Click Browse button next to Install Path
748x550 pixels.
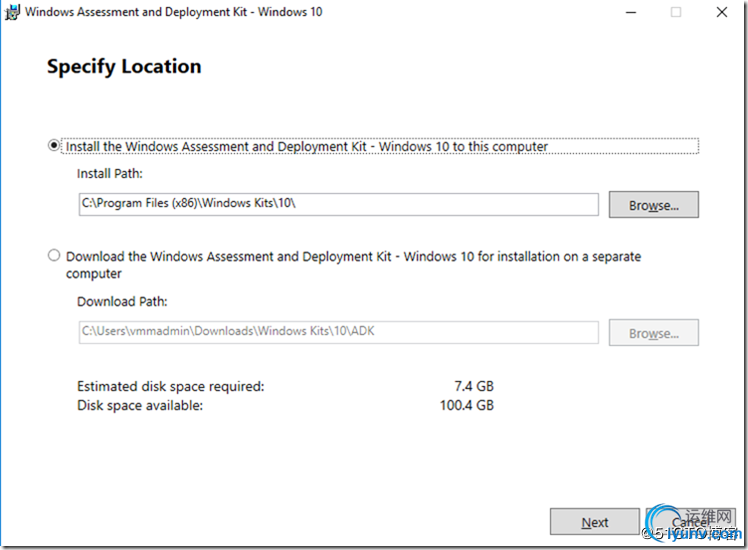tap(654, 205)
